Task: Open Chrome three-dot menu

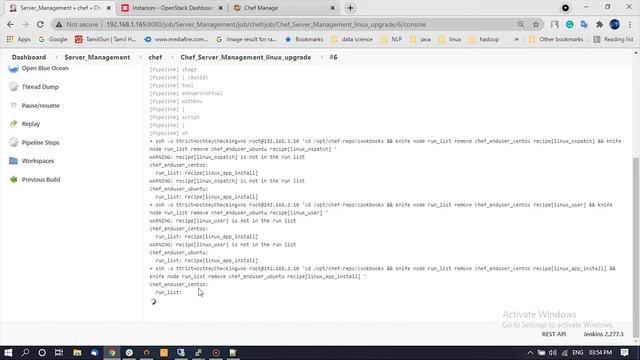Action: (x=630, y=24)
